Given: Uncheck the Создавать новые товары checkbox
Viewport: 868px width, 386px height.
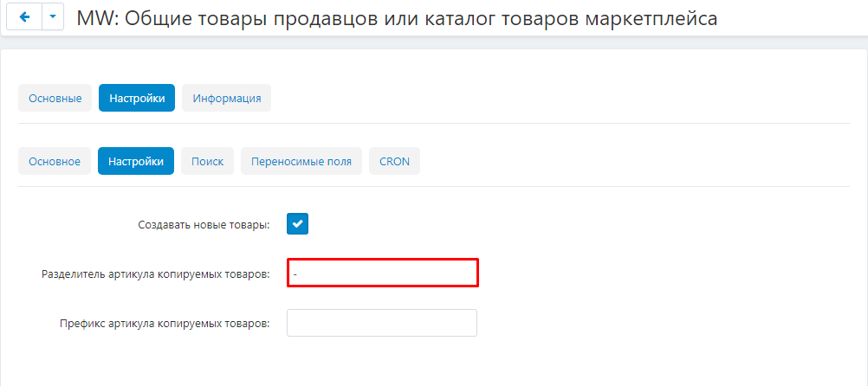Looking at the screenshot, I should coord(298,224).
